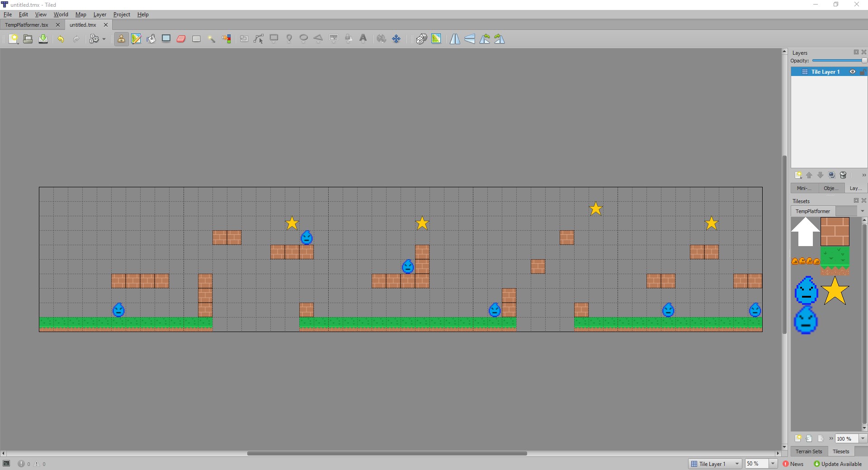Open a file with the folder icon

tap(28, 39)
